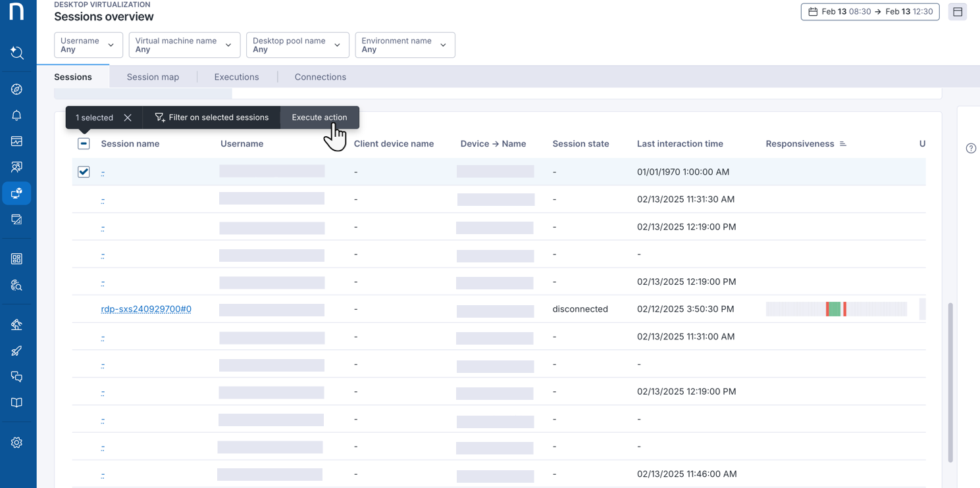The image size is (980, 488).
Task: Switch to the Connections tab
Action: tap(320, 77)
